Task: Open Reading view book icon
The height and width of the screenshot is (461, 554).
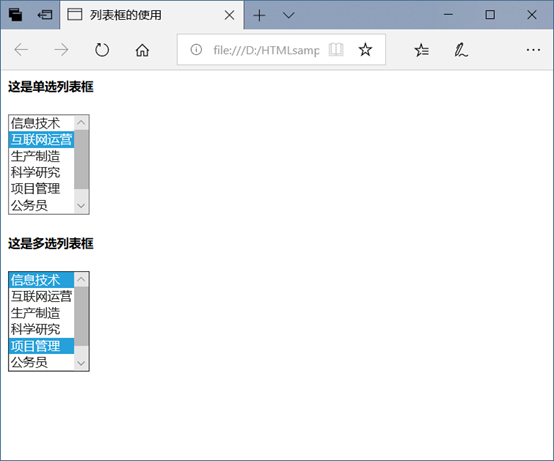Action: [x=336, y=50]
